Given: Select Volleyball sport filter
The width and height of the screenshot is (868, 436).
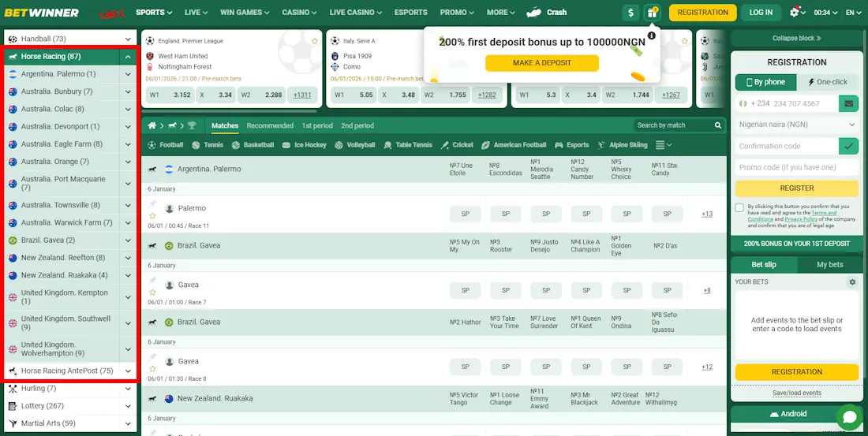Looking at the screenshot, I should 355,145.
